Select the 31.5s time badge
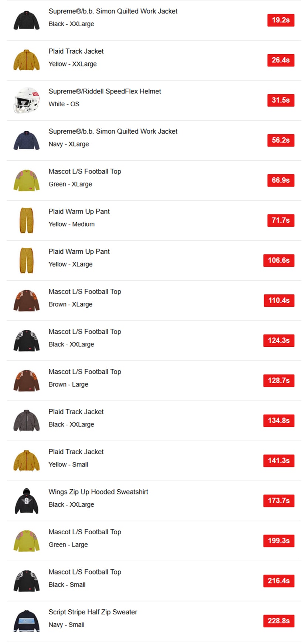This screenshot has width=303, height=644. pos(280,100)
